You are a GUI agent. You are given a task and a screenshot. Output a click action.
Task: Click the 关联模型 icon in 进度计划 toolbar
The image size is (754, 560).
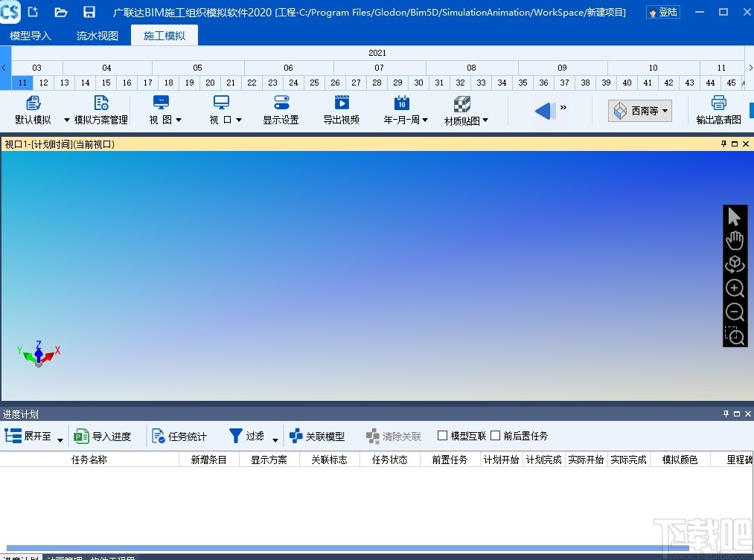(318, 435)
